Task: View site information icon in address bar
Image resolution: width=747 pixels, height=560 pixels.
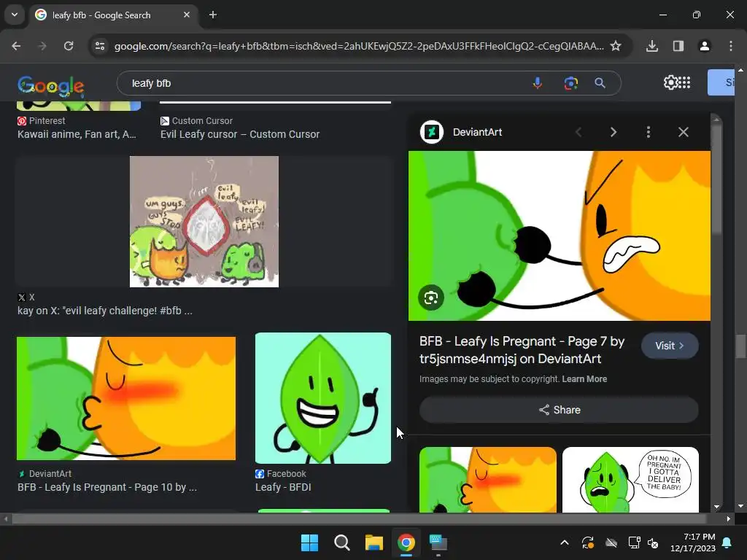Action: pos(100,46)
